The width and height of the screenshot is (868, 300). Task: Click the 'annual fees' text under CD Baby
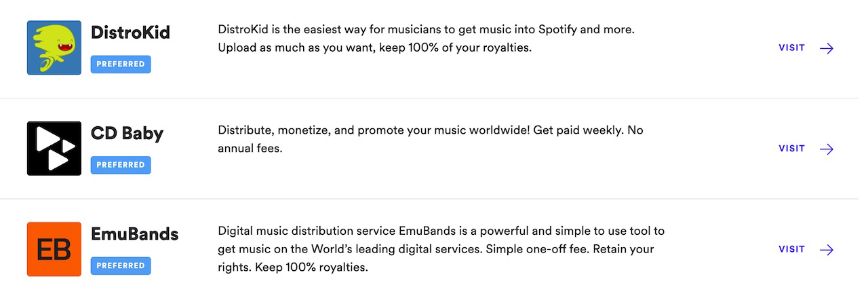[x=250, y=149]
